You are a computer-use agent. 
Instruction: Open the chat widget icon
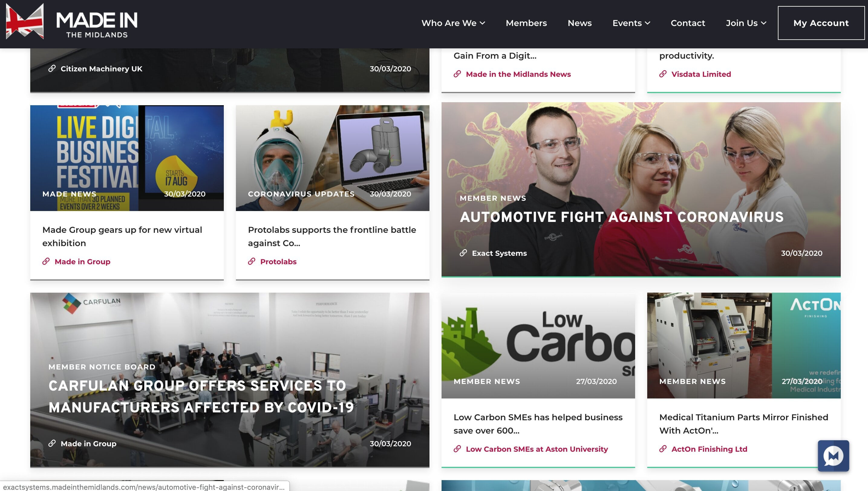click(833, 456)
